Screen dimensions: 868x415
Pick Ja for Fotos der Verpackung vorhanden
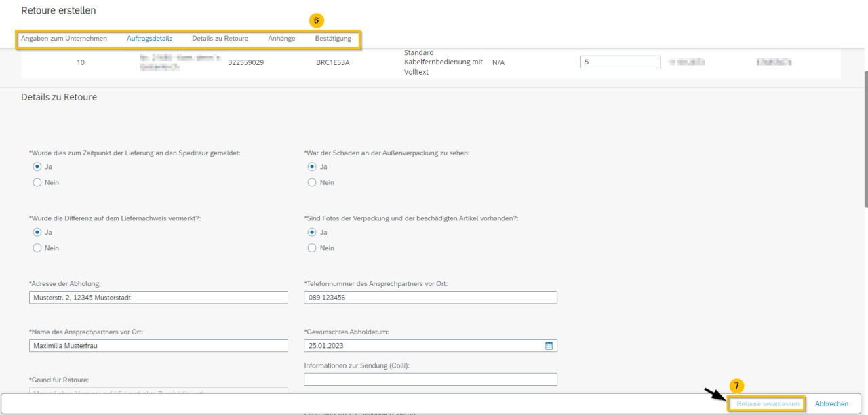[312, 232]
